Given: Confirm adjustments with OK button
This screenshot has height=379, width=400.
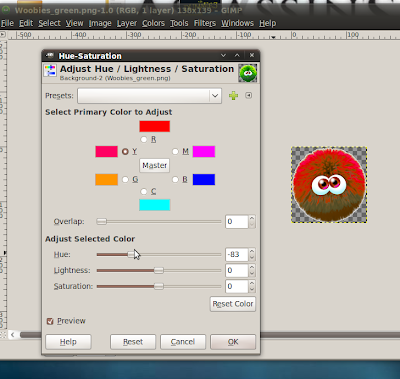Looking at the screenshot, I should [233, 342].
